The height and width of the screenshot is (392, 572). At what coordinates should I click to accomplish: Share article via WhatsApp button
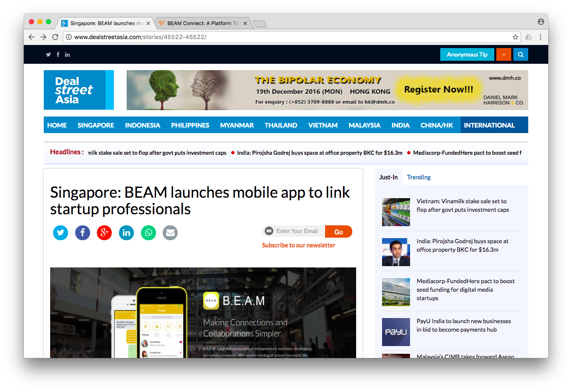[148, 233]
